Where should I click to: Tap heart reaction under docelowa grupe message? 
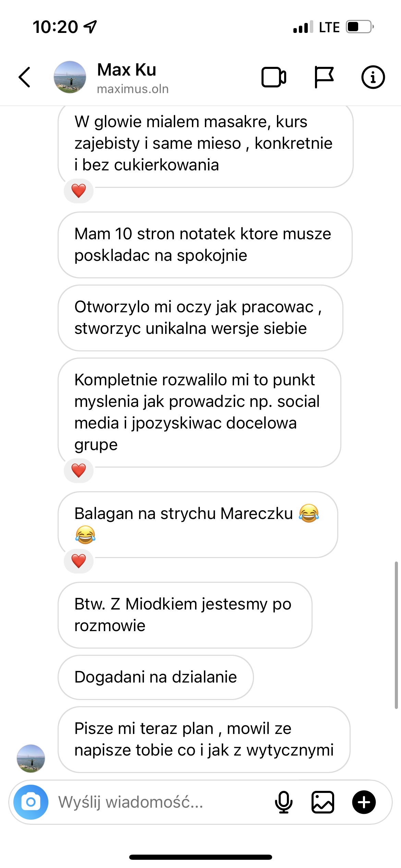click(78, 470)
